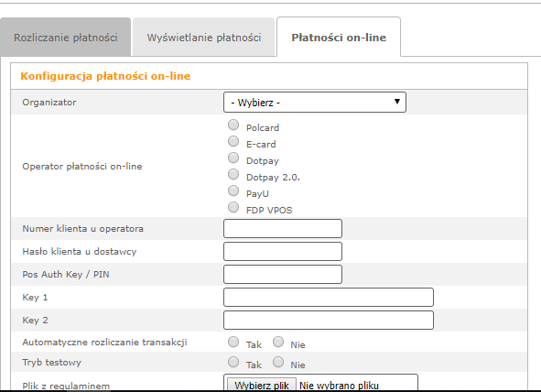The height and width of the screenshot is (392, 541).
Task: Click the Key 1 text field
Action: tap(329, 297)
